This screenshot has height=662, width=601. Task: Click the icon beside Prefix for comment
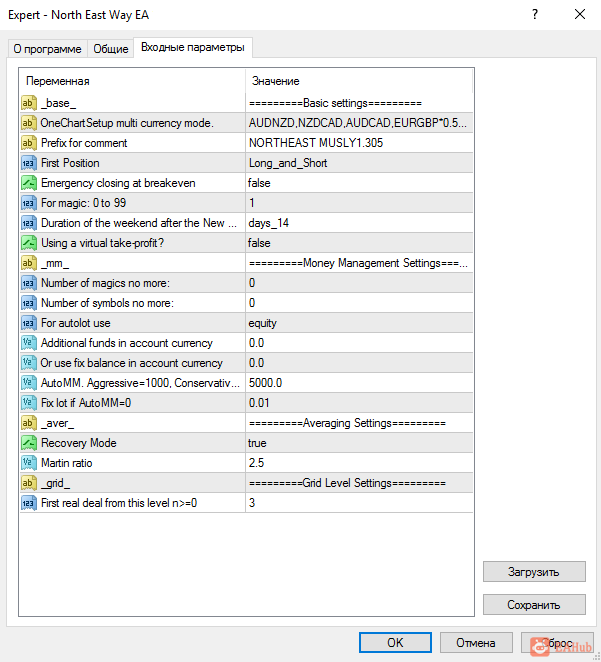[x=29, y=143]
